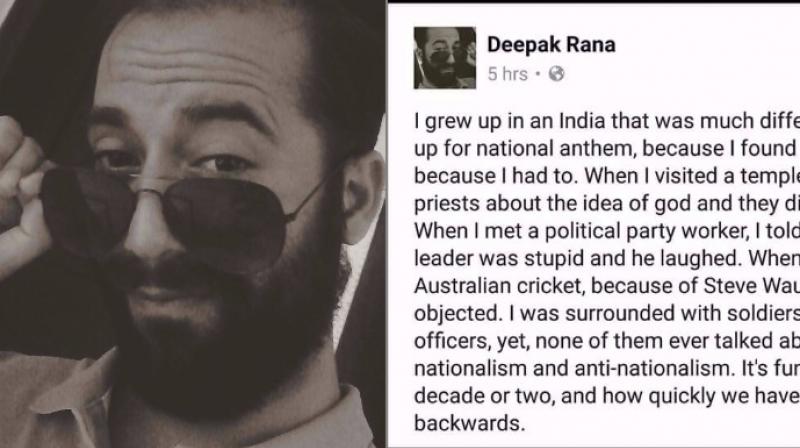Click the final word "backwards."

pyautogui.click(x=469, y=423)
